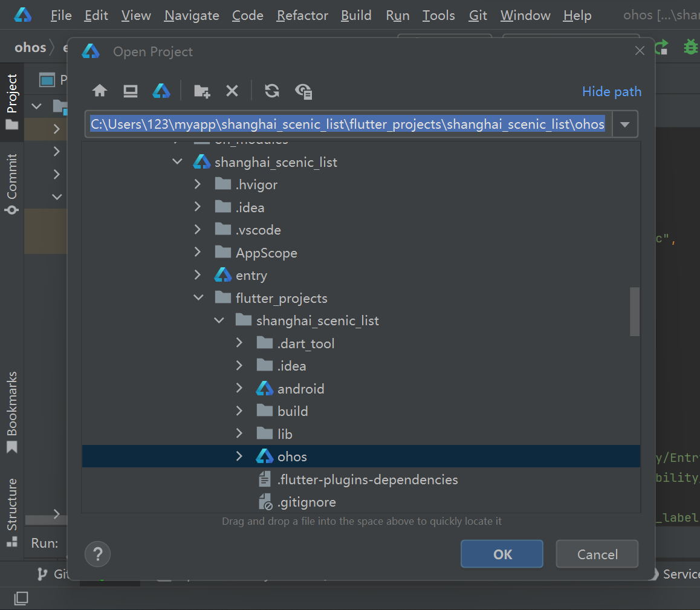700x610 pixels.
Task: Expand the android folder
Action: coord(239,388)
